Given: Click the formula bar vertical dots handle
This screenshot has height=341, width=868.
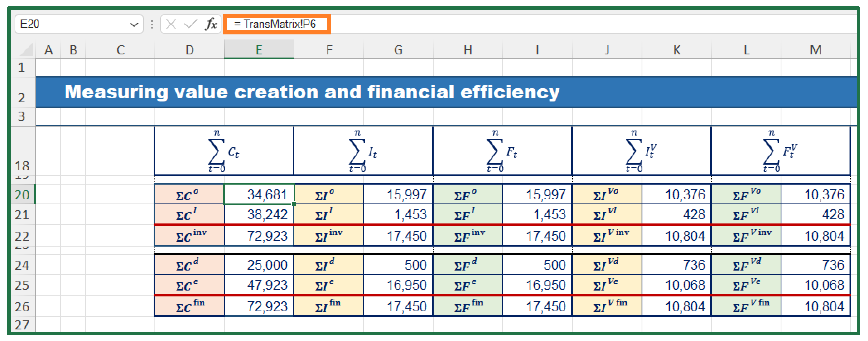Looking at the screenshot, I should (152, 24).
